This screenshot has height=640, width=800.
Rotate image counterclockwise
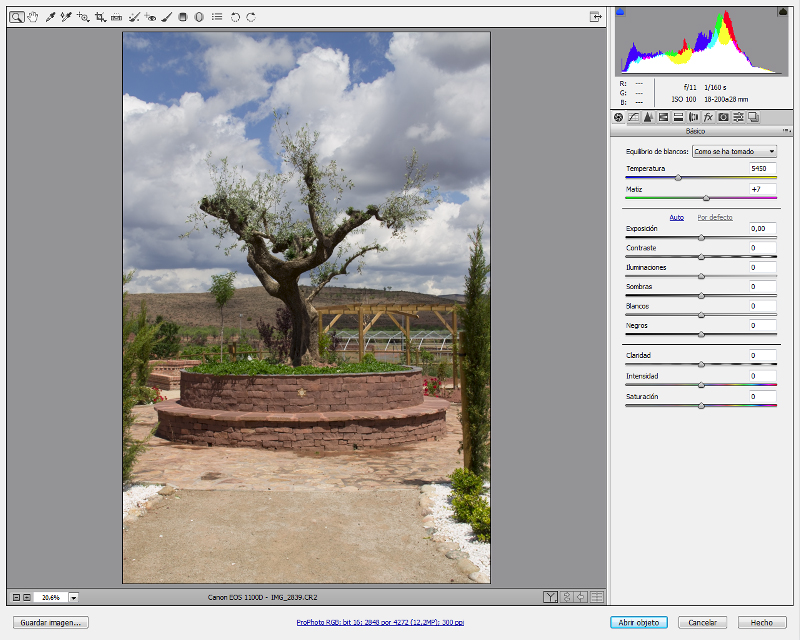click(x=235, y=17)
